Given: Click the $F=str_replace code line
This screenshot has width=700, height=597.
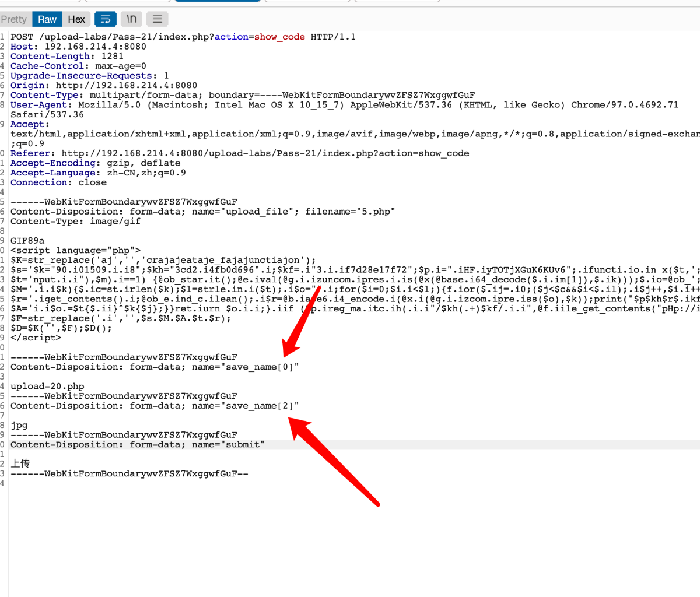Looking at the screenshot, I should tap(121, 319).
